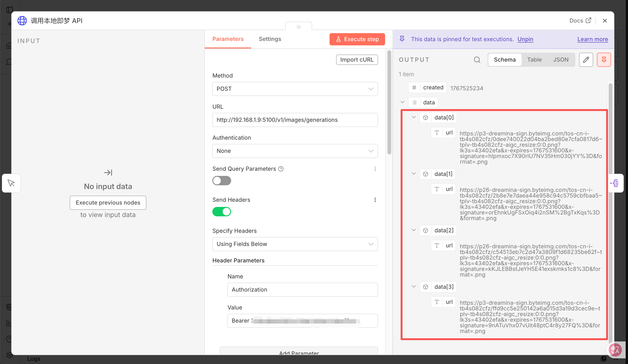Viewport: 628px width, 364px height.
Task: Open the Authentication dropdown showing None
Action: [x=295, y=151]
